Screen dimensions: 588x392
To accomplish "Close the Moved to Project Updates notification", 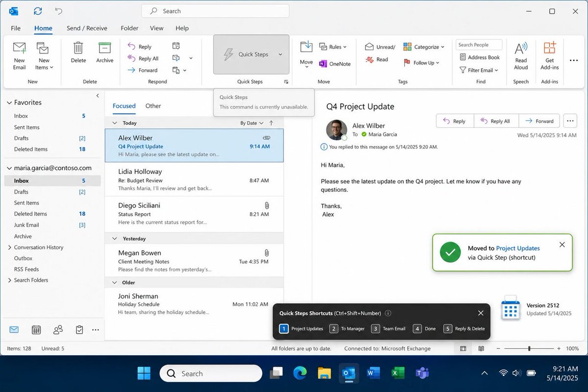I will tap(562, 245).
